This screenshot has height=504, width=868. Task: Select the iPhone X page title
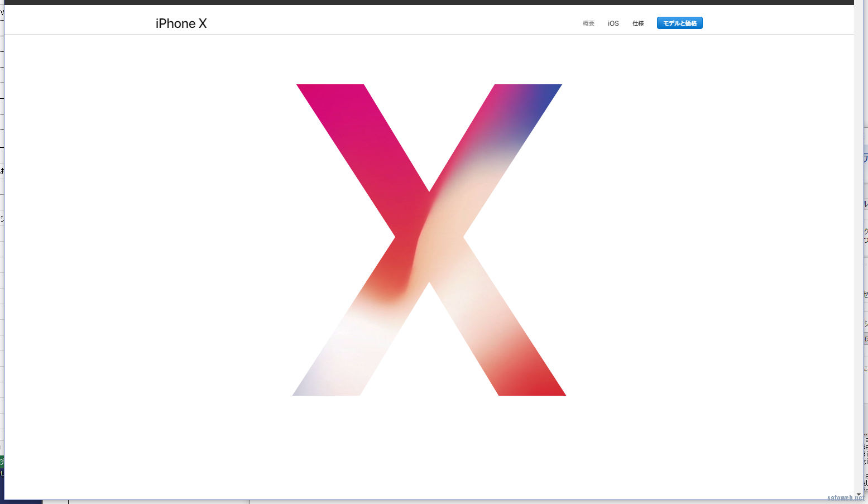[181, 23]
